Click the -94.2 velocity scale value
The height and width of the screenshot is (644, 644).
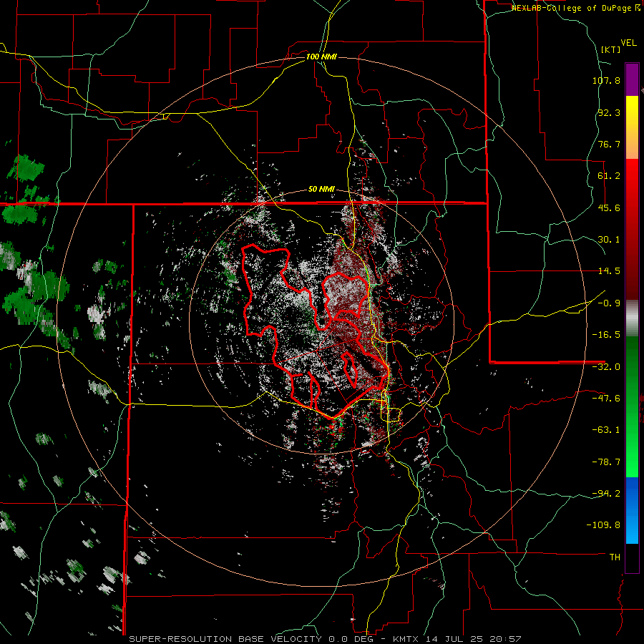pos(606,493)
